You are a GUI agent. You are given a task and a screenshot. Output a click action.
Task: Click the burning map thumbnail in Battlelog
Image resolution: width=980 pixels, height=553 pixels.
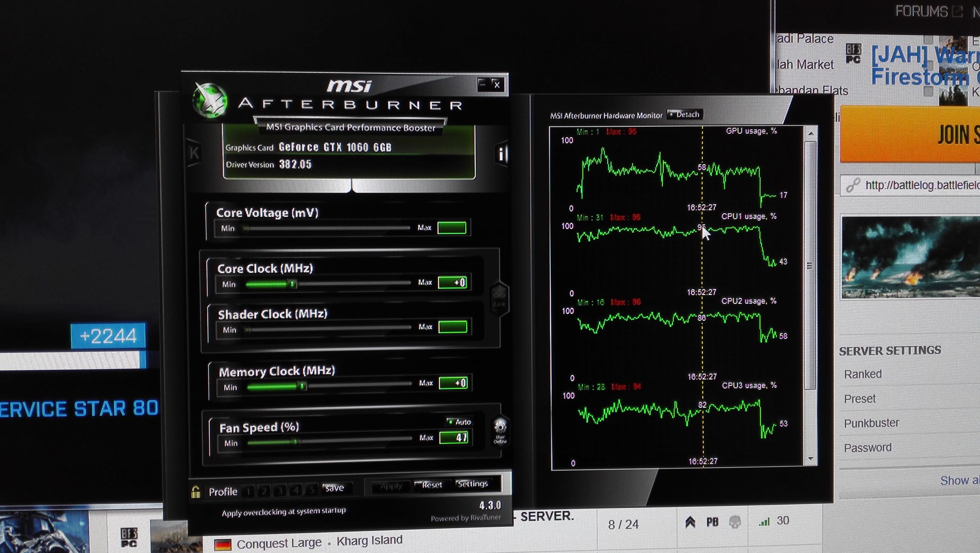coord(911,257)
